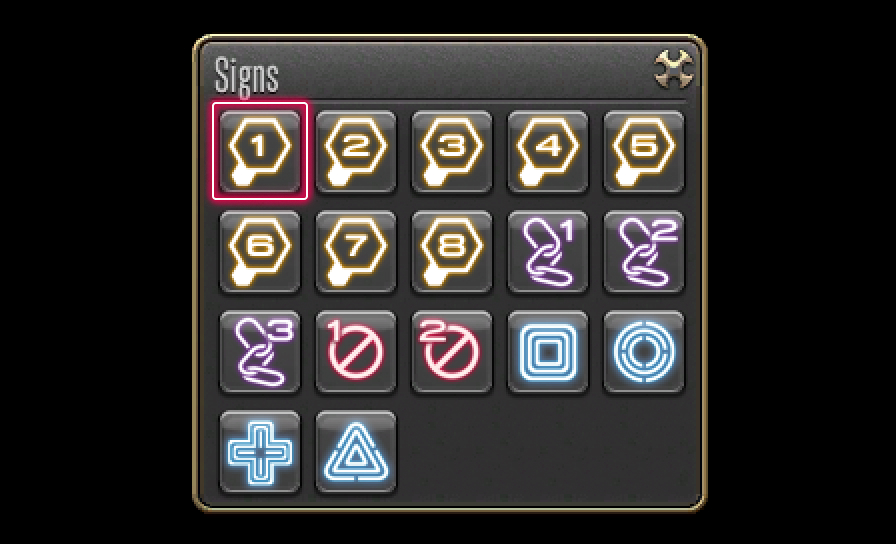Pick the Attack 6 hexagon sign
The image size is (896, 544).
point(260,252)
